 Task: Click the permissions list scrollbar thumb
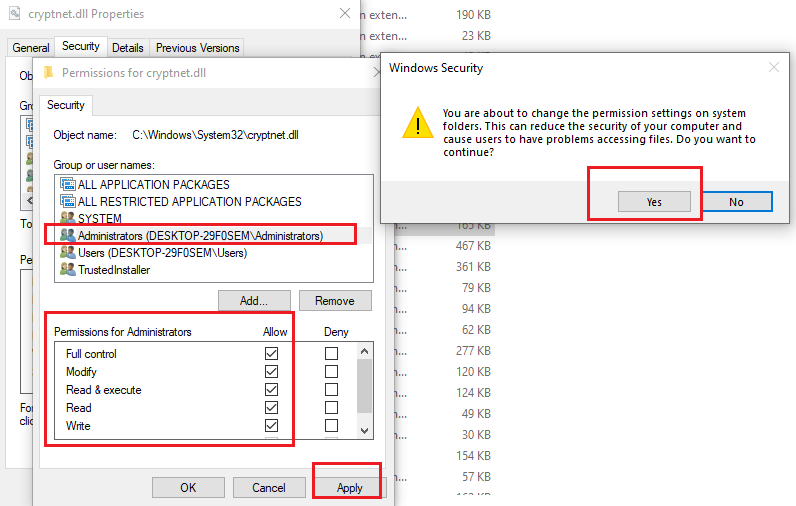click(x=364, y=386)
